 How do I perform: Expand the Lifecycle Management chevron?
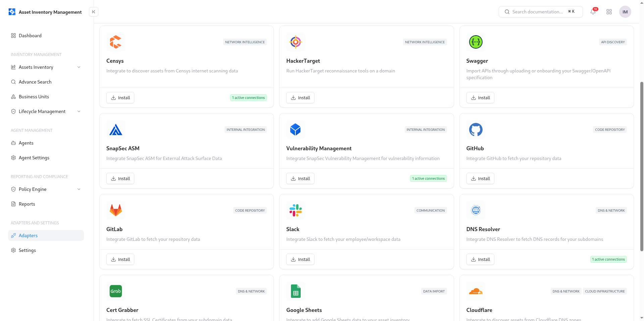coord(79,111)
